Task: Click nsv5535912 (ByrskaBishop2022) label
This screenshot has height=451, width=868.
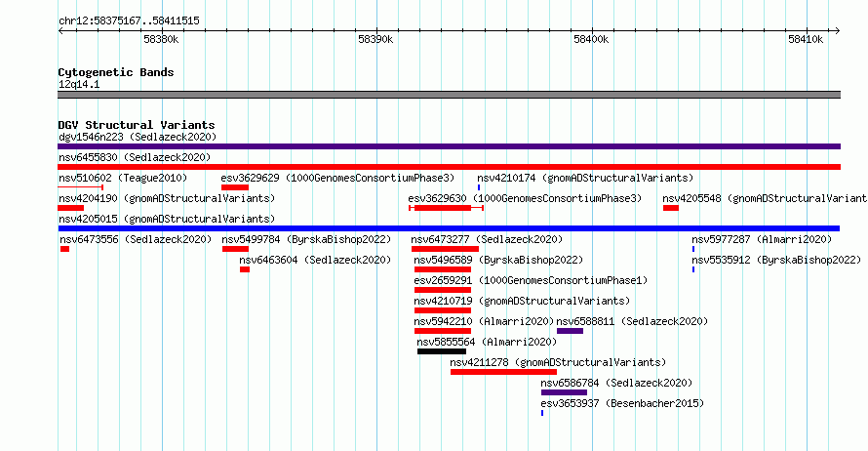Action: pos(776,260)
